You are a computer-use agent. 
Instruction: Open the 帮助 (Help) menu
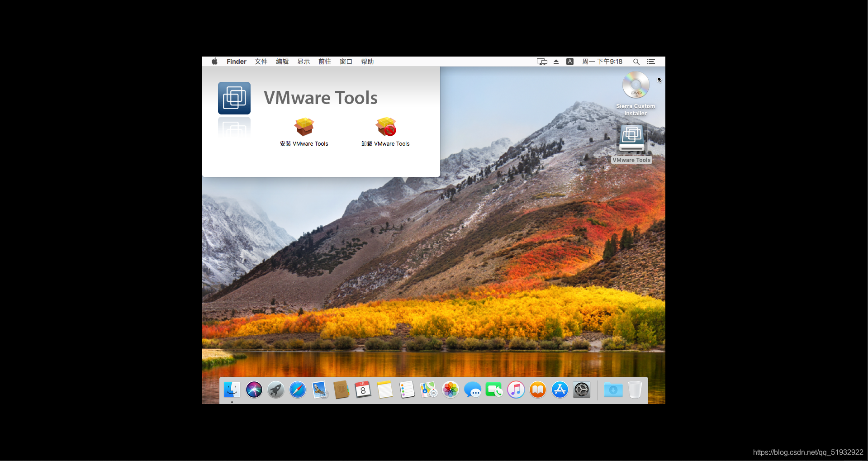point(367,62)
